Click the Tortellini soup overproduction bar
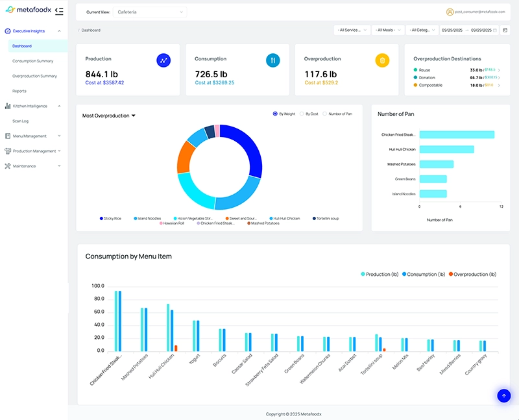The height and width of the screenshot is (420, 519). pos(384,350)
